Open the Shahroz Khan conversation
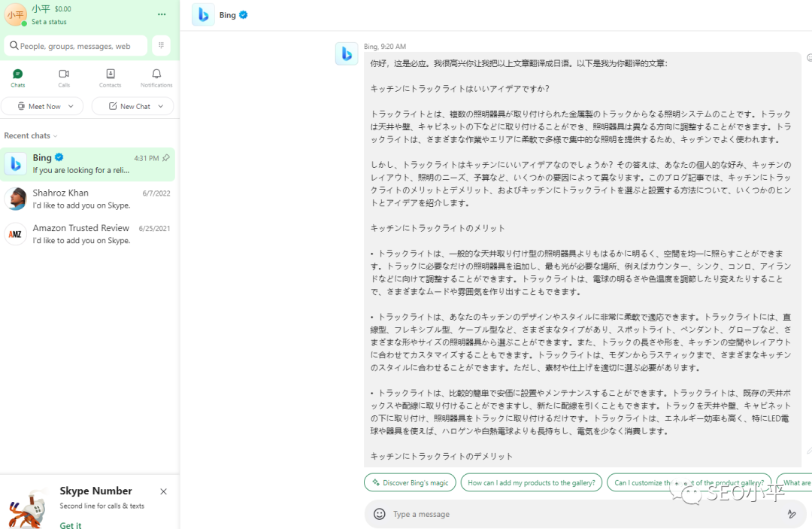812x529 pixels. pyautogui.click(x=87, y=199)
